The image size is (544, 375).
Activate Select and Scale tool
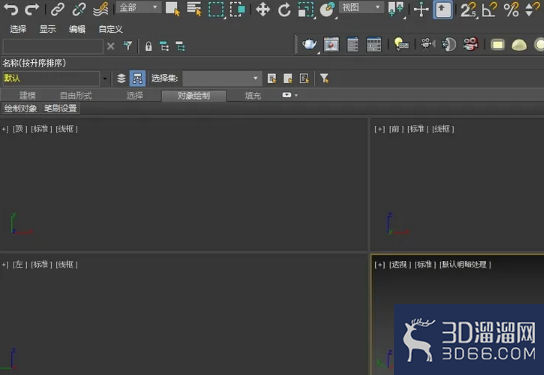(306, 9)
